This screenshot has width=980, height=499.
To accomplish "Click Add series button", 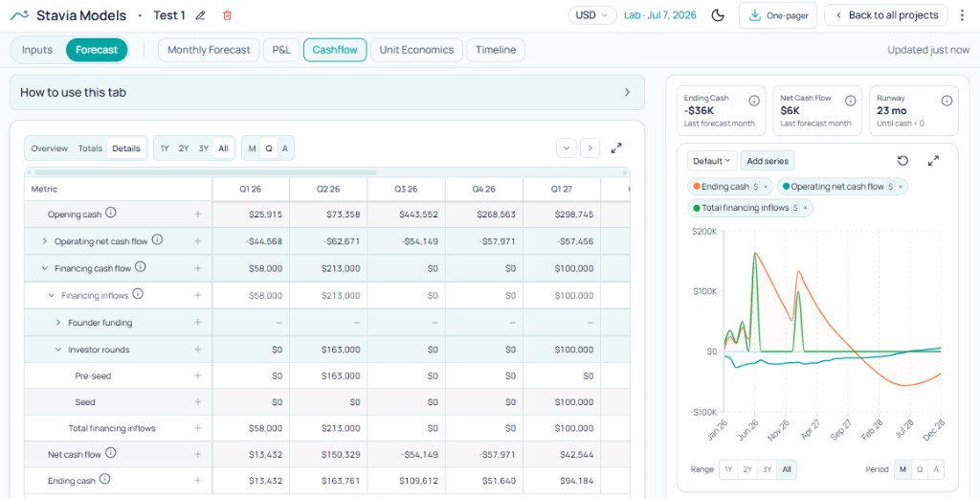I will [768, 161].
